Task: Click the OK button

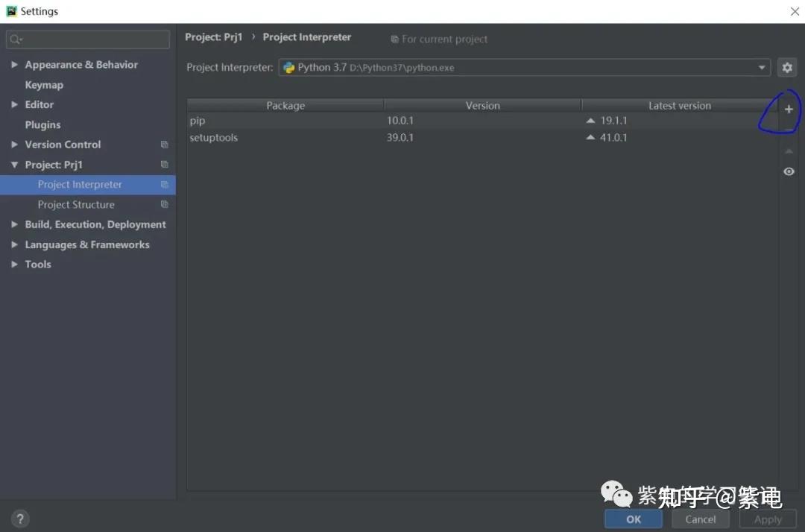Action: pos(633,519)
